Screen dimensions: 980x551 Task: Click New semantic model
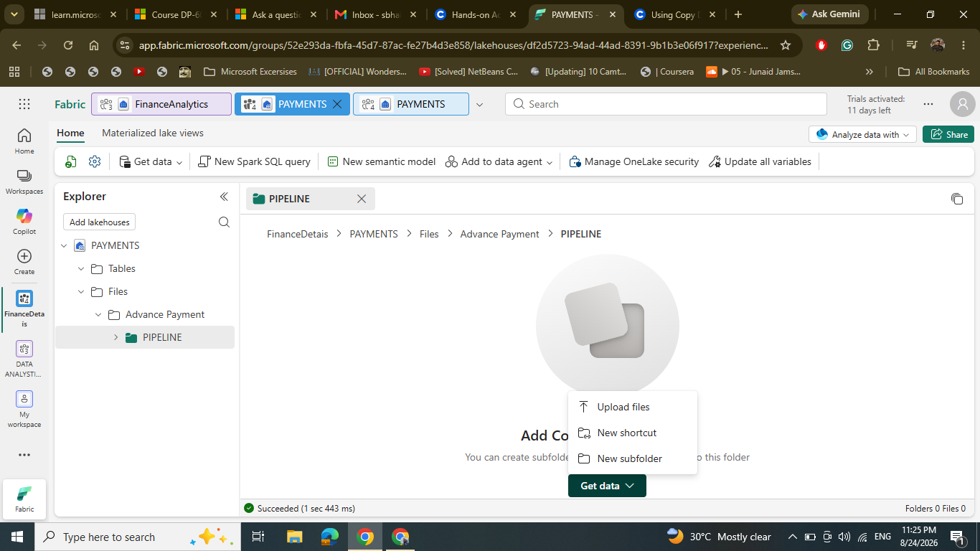[381, 161]
